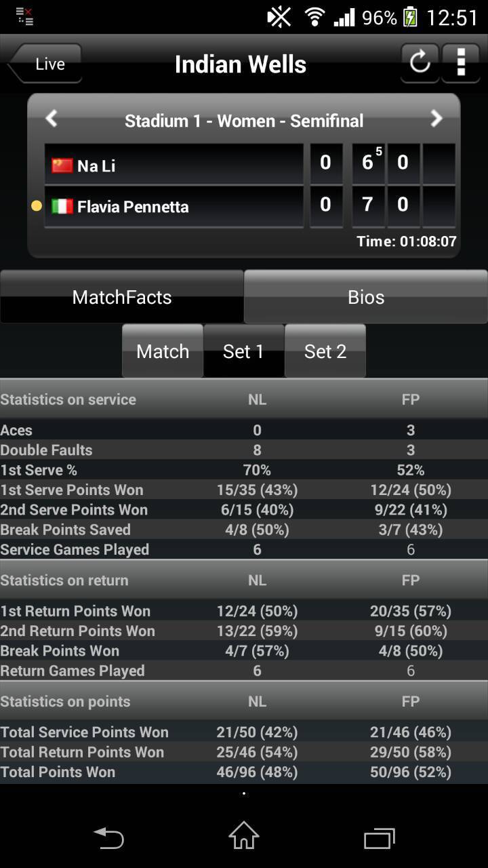The image size is (488, 868).
Task: Tap the notification icon in status bar
Action: pyautogui.click(x=24, y=16)
